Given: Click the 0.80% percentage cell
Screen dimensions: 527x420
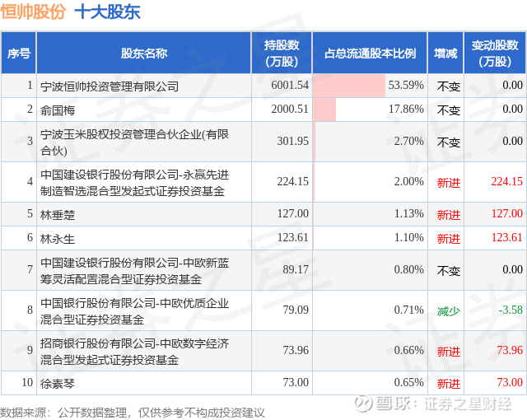Looking at the screenshot, I should [370, 270].
